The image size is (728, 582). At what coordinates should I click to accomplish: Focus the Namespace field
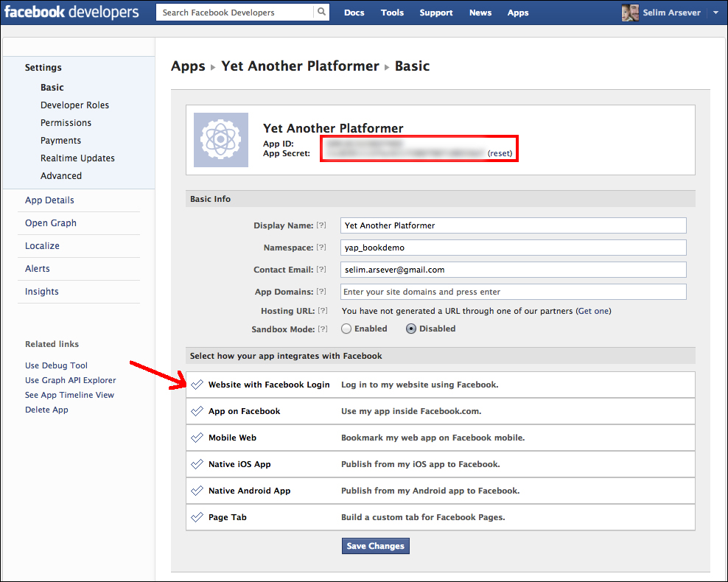(x=513, y=248)
